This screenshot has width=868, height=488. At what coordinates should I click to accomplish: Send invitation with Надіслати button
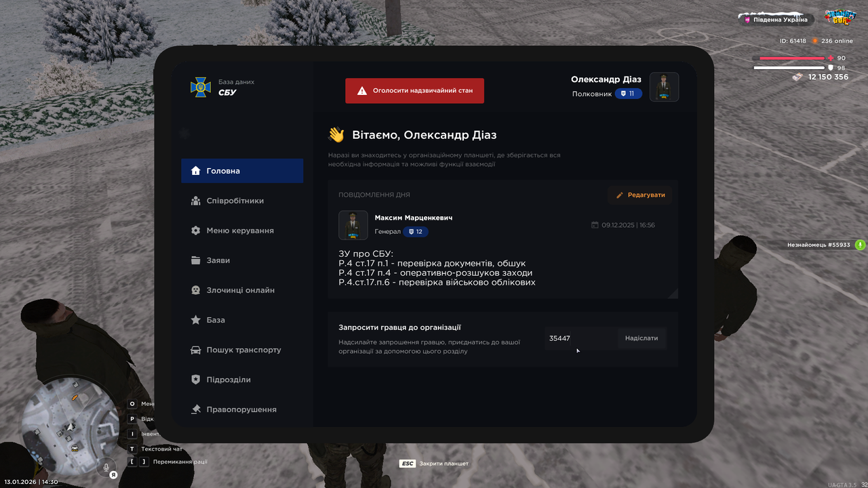pos(642,338)
